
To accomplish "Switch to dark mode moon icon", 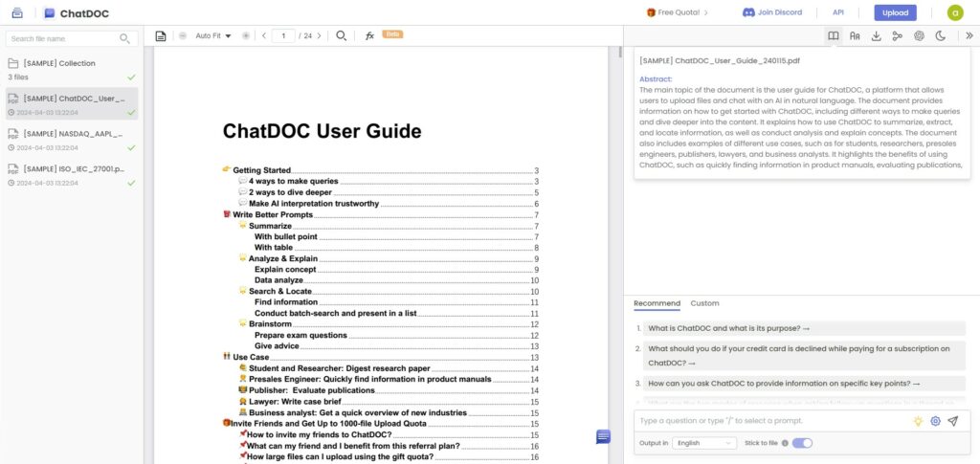I will pyautogui.click(x=940, y=36).
